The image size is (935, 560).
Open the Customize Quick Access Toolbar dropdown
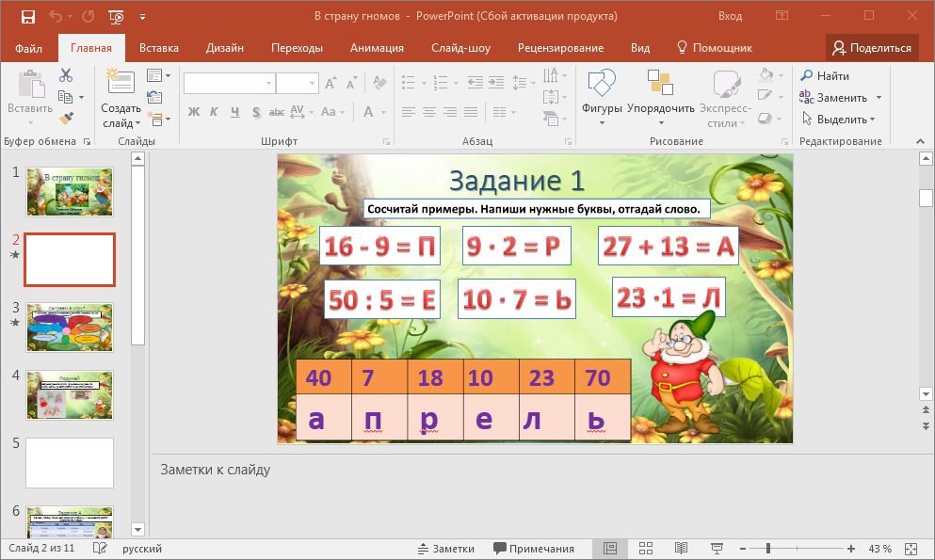142,17
